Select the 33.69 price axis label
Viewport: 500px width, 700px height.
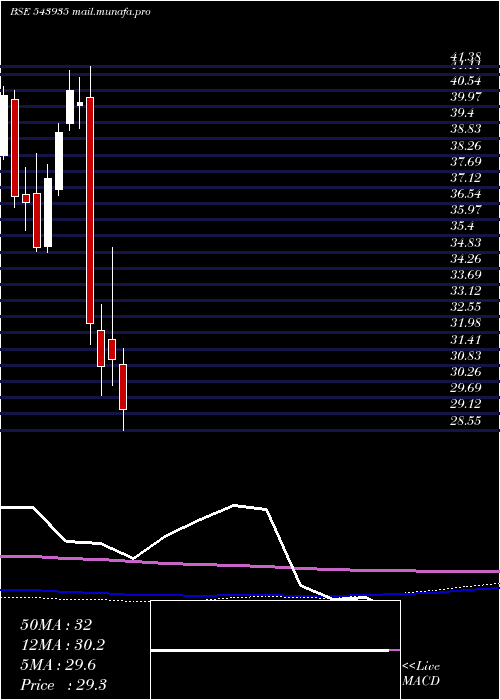coord(466,275)
